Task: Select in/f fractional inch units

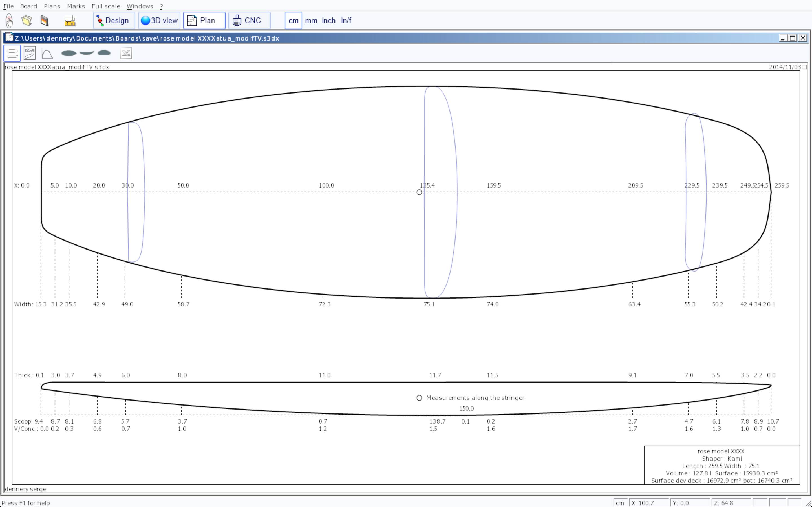Action: tap(346, 21)
